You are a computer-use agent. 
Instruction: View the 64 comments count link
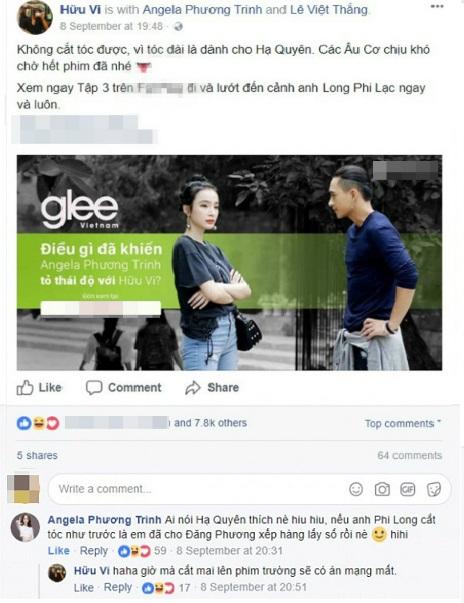point(409,455)
